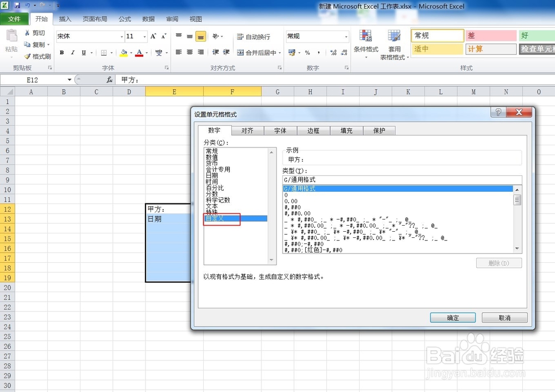Click the text orientation icon

point(215,36)
